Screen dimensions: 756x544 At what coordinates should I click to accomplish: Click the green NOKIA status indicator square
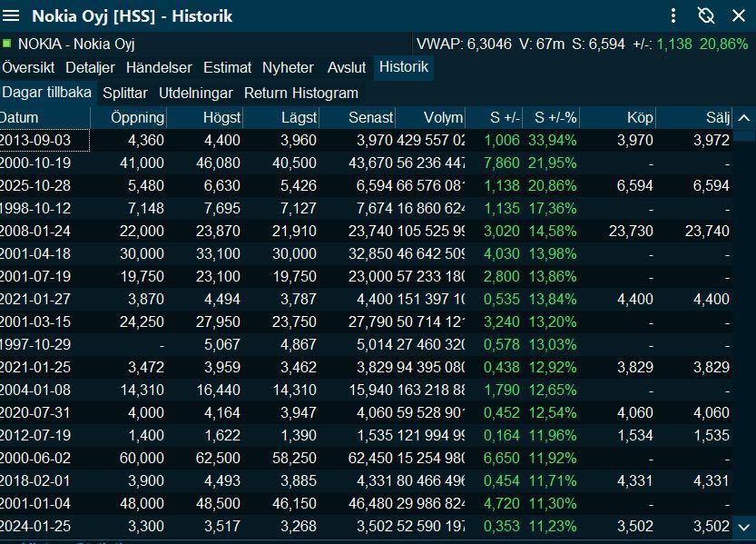point(6,43)
